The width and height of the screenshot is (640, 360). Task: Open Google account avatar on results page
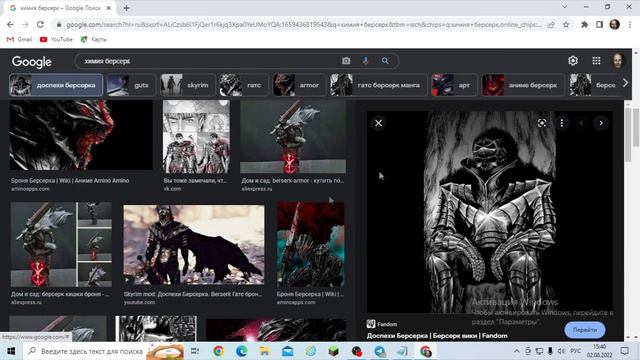[x=618, y=61]
